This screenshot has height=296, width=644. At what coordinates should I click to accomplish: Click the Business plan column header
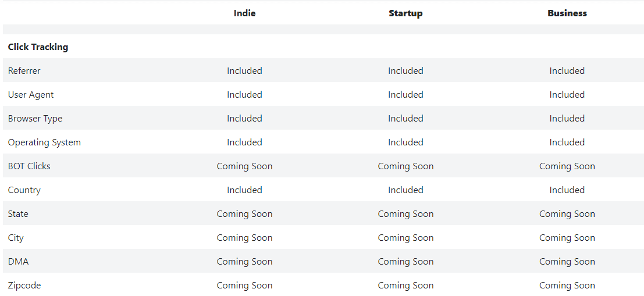coord(567,13)
